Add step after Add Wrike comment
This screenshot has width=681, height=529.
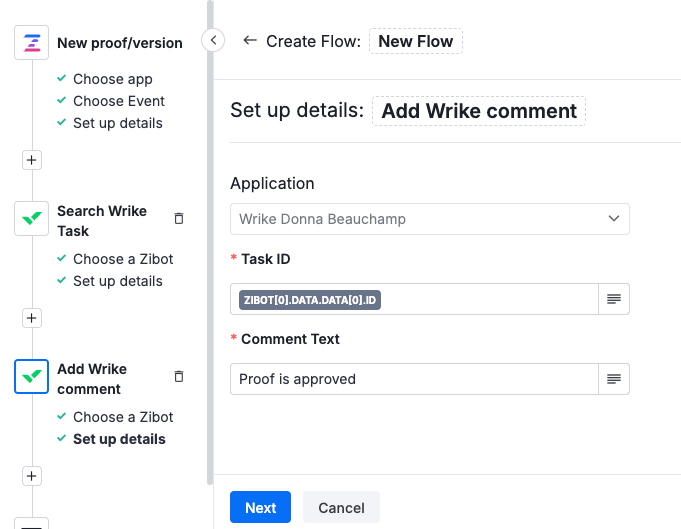[32, 476]
